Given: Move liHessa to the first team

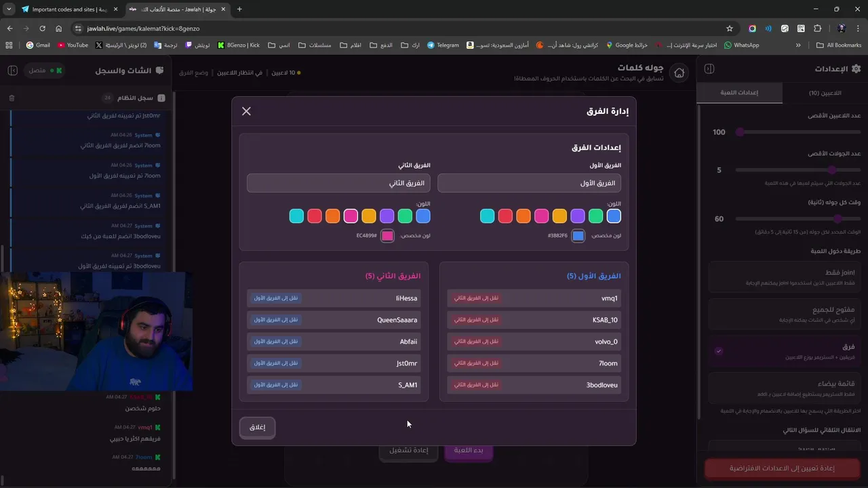Looking at the screenshot, I should click(276, 298).
